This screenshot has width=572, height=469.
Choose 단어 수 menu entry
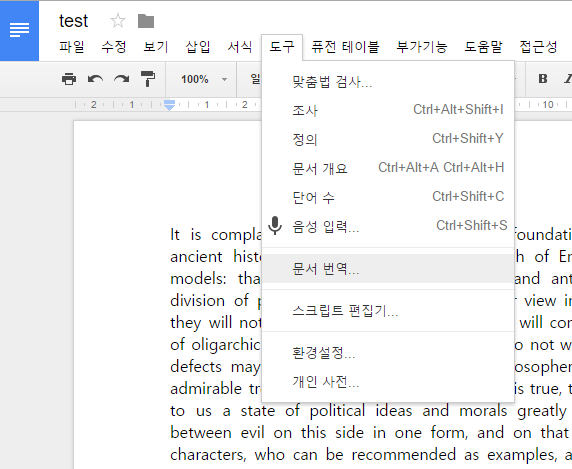click(x=388, y=197)
